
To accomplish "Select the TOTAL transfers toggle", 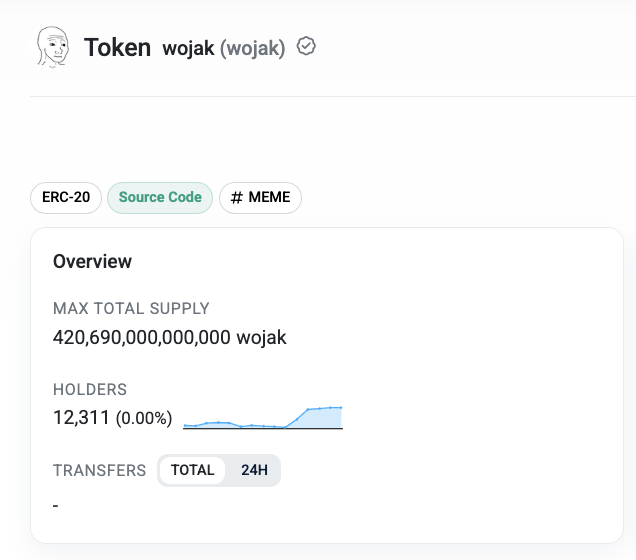I will 192,470.
